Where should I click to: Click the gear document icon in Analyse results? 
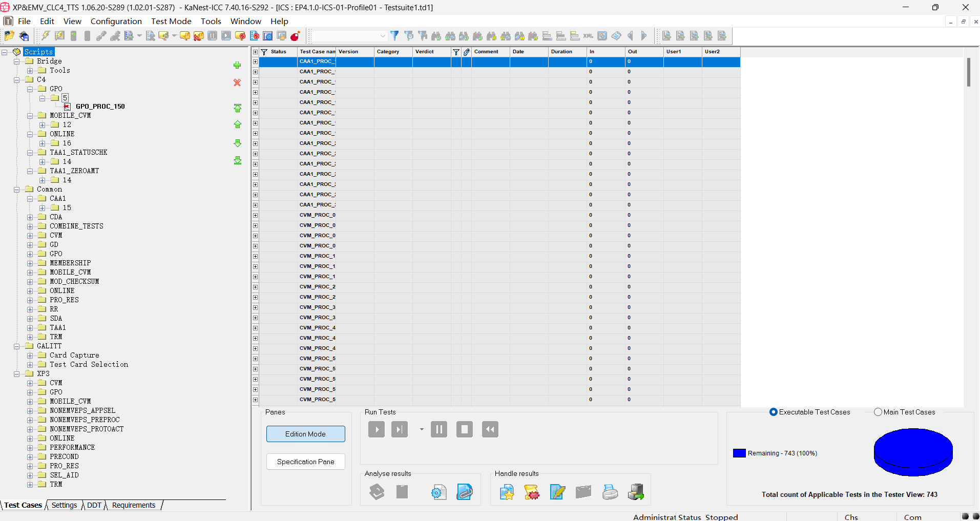[x=439, y=492]
